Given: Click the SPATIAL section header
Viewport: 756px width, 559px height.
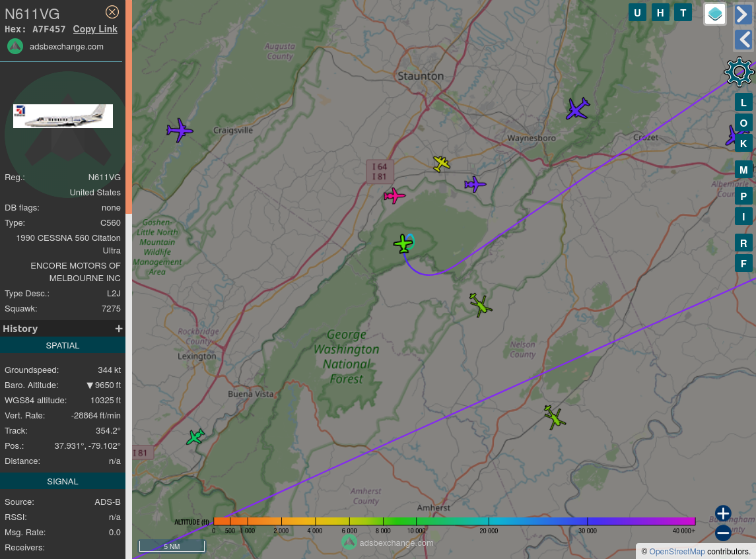Looking at the screenshot, I should point(63,346).
